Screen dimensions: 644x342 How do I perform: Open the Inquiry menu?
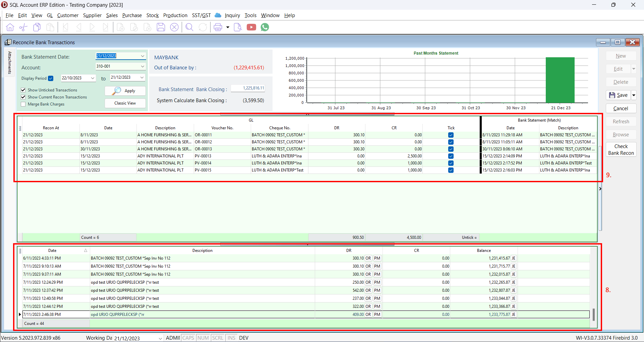coord(232,15)
